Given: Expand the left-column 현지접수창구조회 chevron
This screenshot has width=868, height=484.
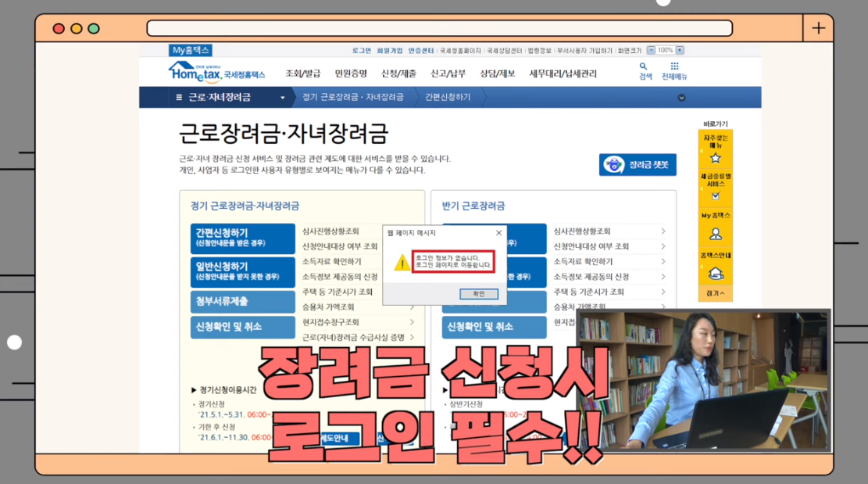Looking at the screenshot, I should point(412,321).
